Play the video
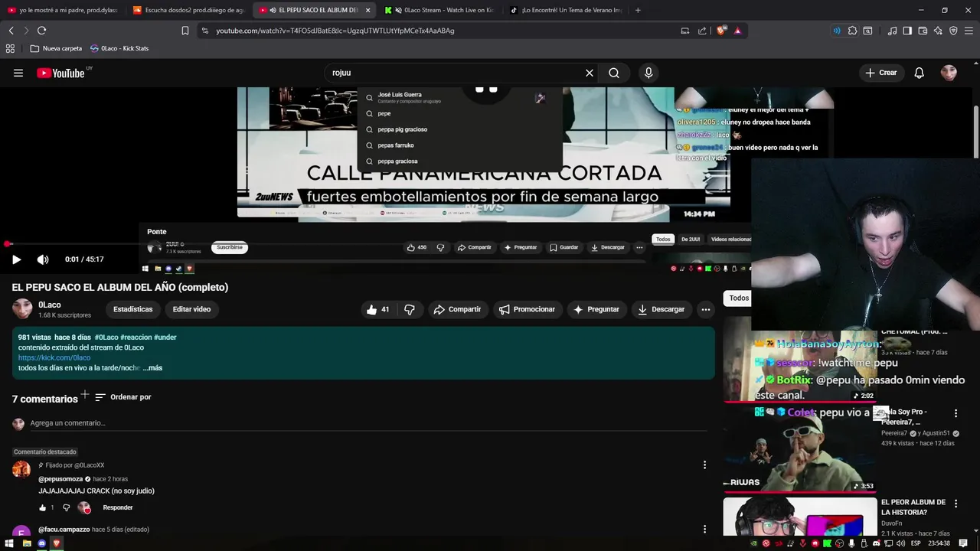980x551 pixels. pos(16,259)
